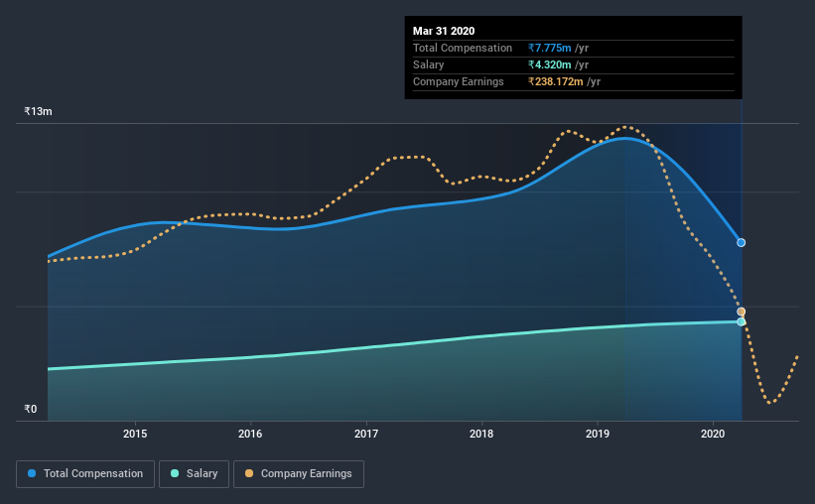Viewport: 815px width, 504px height.
Task: Click the ₹4.320m salary value
Action: 549,64
